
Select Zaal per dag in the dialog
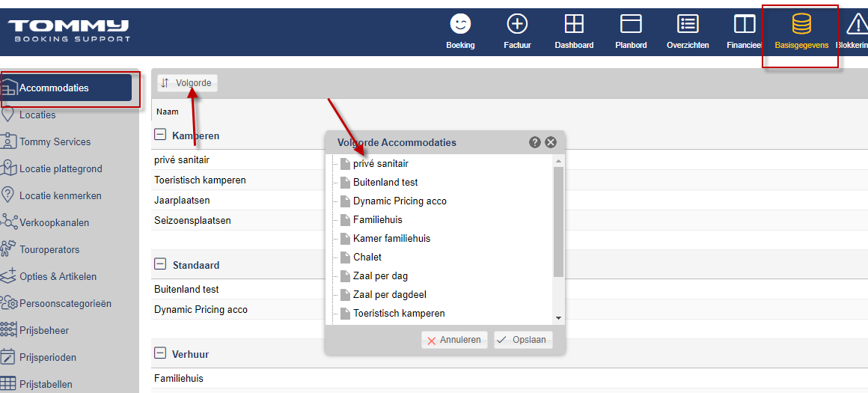(x=381, y=275)
